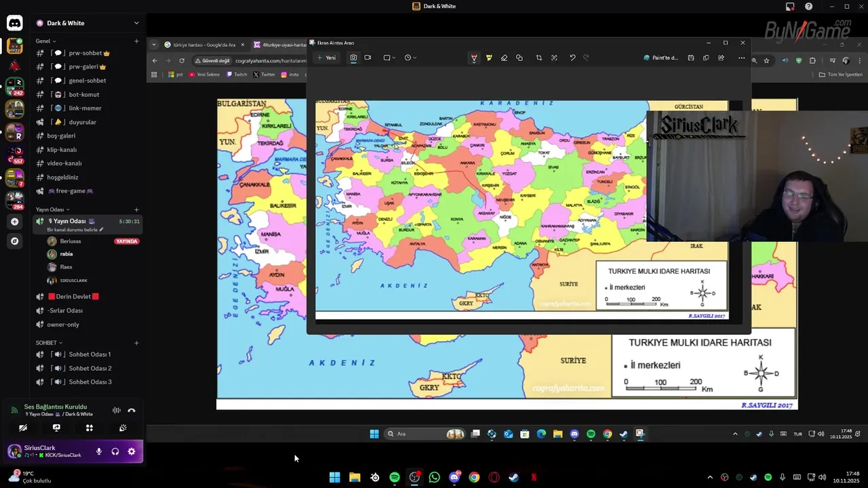Click the Twitter bookmark in the browser

[264, 75]
